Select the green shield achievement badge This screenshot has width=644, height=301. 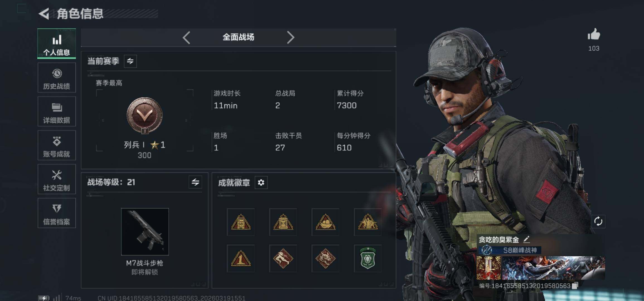[x=368, y=258]
